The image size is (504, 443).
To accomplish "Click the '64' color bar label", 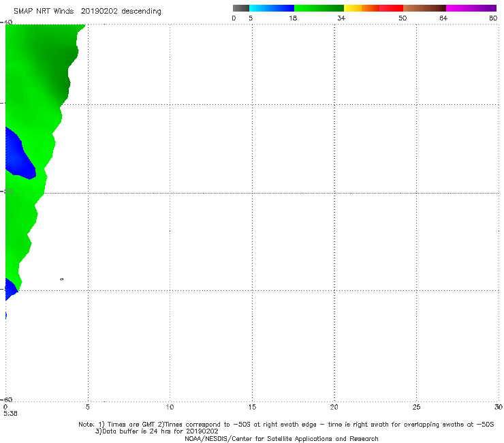I will click(443, 18).
